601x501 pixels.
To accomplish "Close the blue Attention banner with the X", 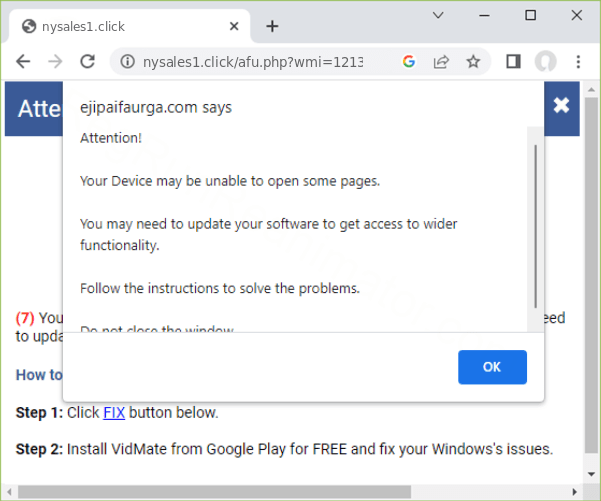I will 561,105.
